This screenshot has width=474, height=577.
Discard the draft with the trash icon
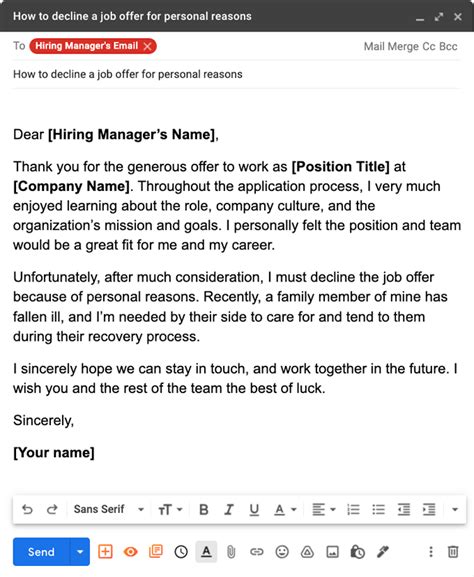pos(453,552)
